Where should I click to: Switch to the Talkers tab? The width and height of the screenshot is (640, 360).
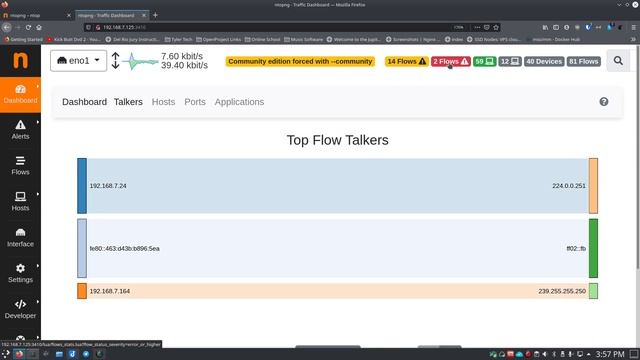pos(128,102)
